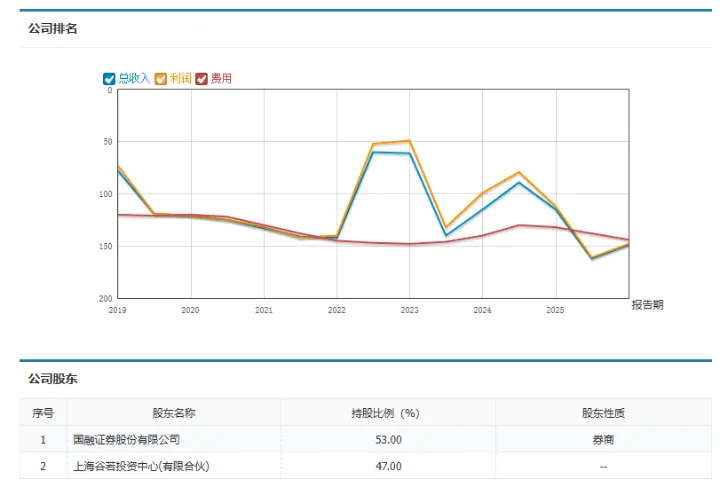Click the 券商 shareholder type cell
Screen dimensions: 720x488
(x=603, y=439)
